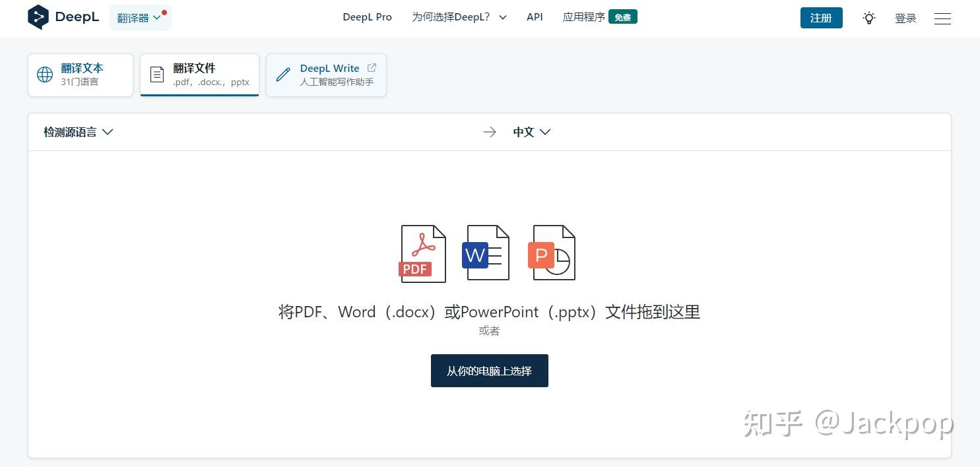The width and height of the screenshot is (980, 467).
Task: Click the 从你的电脑上选择 button
Action: point(490,371)
